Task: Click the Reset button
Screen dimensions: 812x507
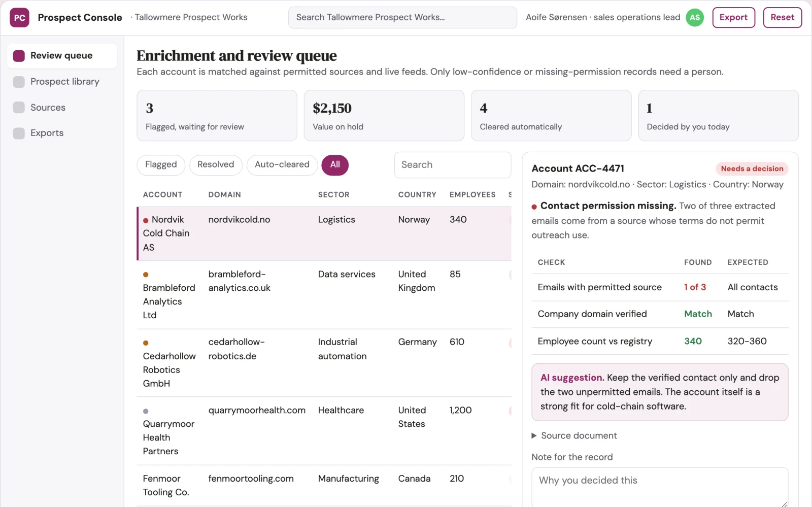Action: (x=783, y=18)
